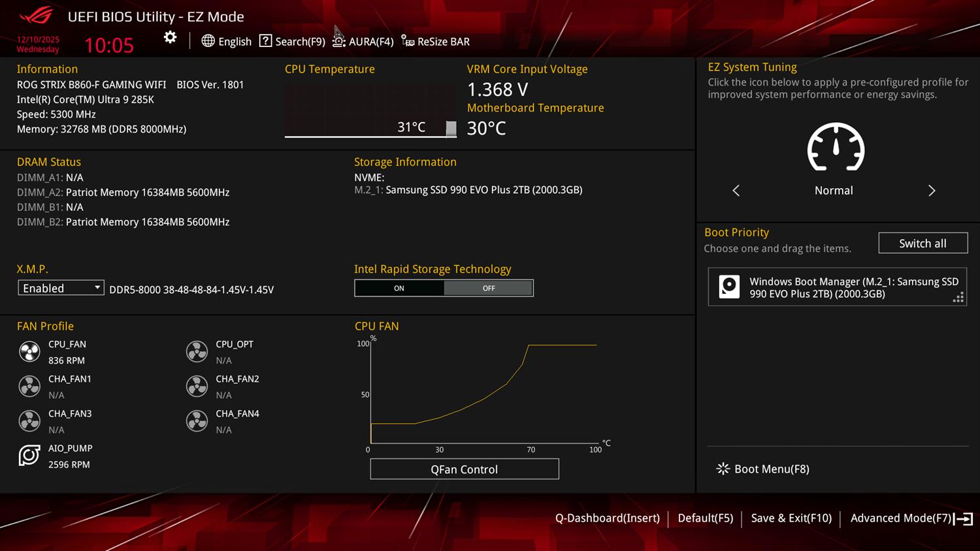The width and height of the screenshot is (980, 551).
Task: Open Search (F9) in top menu
Action: coord(293,42)
